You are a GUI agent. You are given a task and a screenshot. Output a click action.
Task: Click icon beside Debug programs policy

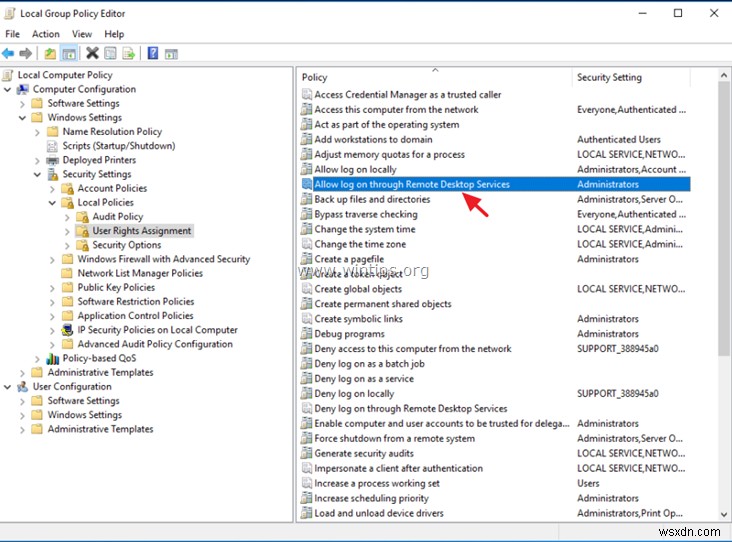pos(307,334)
